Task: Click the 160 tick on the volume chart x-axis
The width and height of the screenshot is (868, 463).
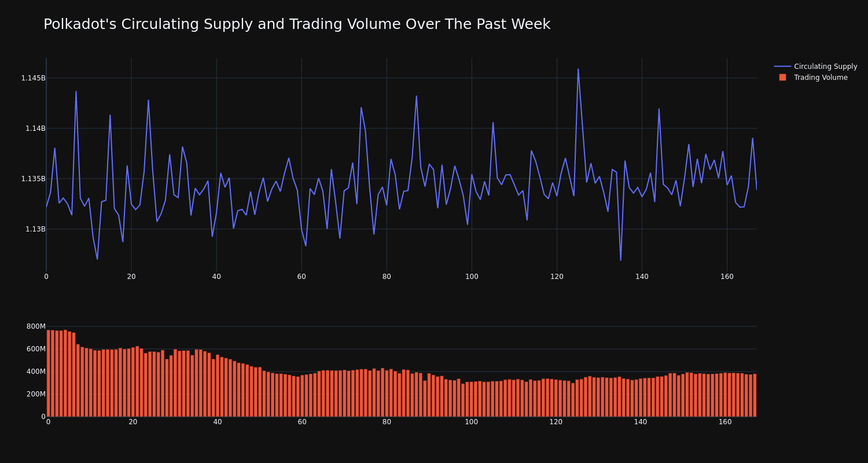Action: coord(725,422)
